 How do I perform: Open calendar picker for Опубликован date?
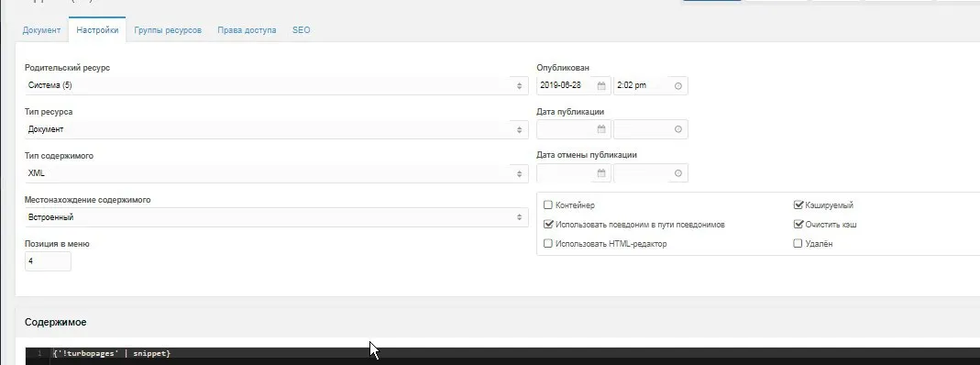[601, 85]
